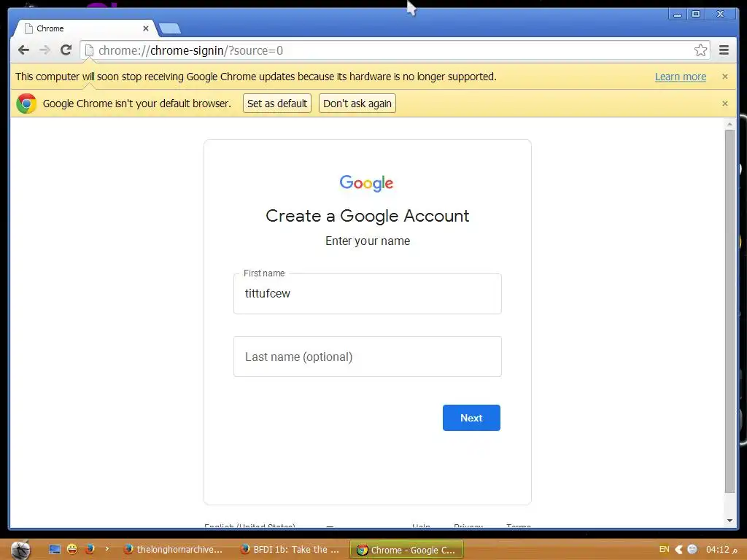747x560 pixels.
Task: Open the start menu orb
Action: (x=20, y=550)
